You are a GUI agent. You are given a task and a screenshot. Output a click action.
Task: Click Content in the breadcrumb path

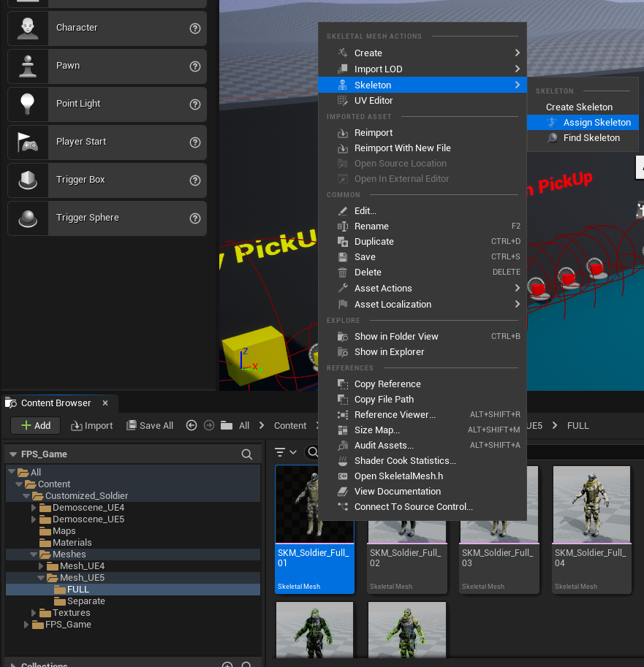[x=290, y=426]
